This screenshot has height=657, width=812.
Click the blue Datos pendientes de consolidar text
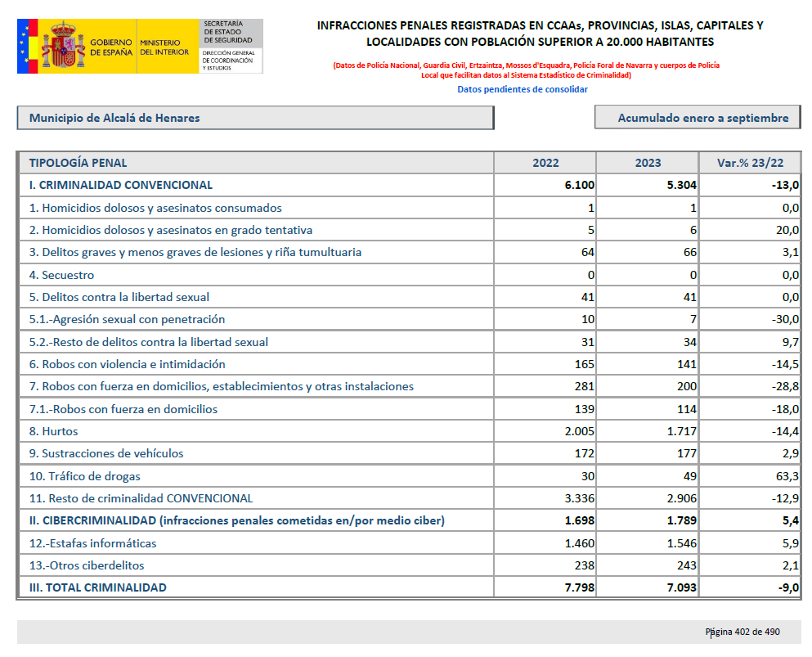(x=523, y=89)
